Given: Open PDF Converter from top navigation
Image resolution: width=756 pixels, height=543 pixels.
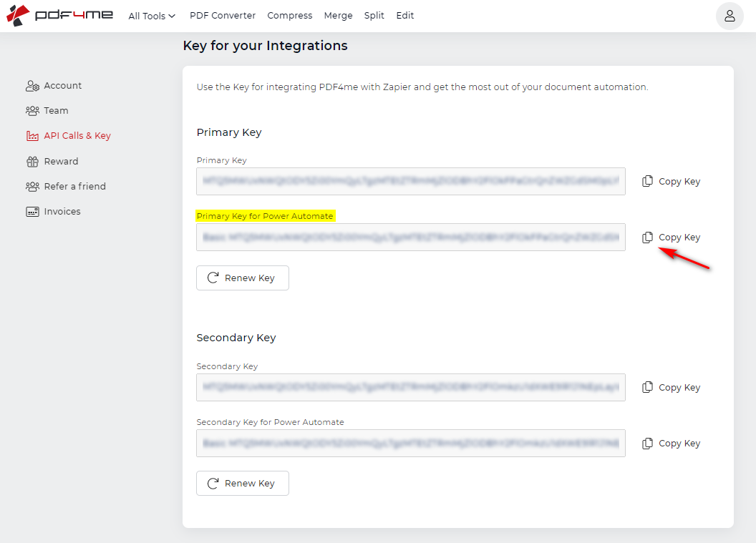Looking at the screenshot, I should (223, 16).
